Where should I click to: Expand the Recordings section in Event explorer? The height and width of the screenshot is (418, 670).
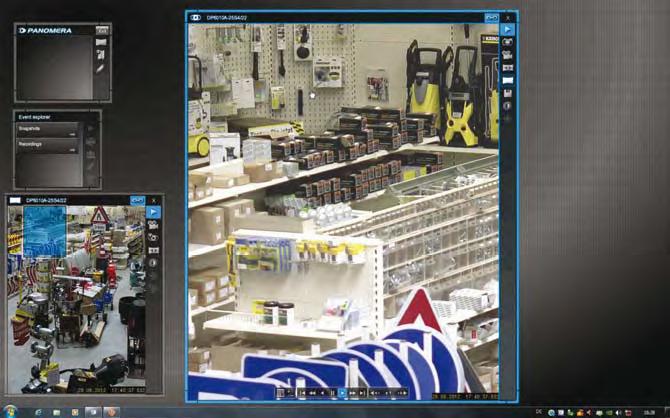(x=47, y=145)
